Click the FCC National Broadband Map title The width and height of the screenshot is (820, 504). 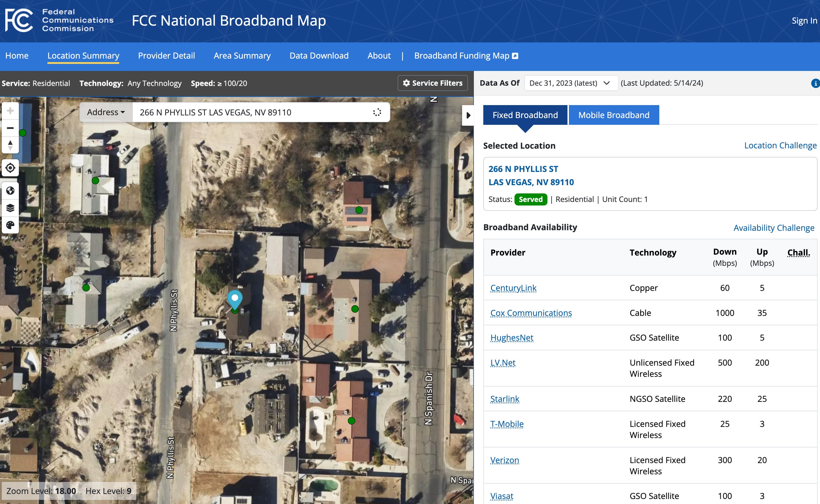click(x=229, y=21)
